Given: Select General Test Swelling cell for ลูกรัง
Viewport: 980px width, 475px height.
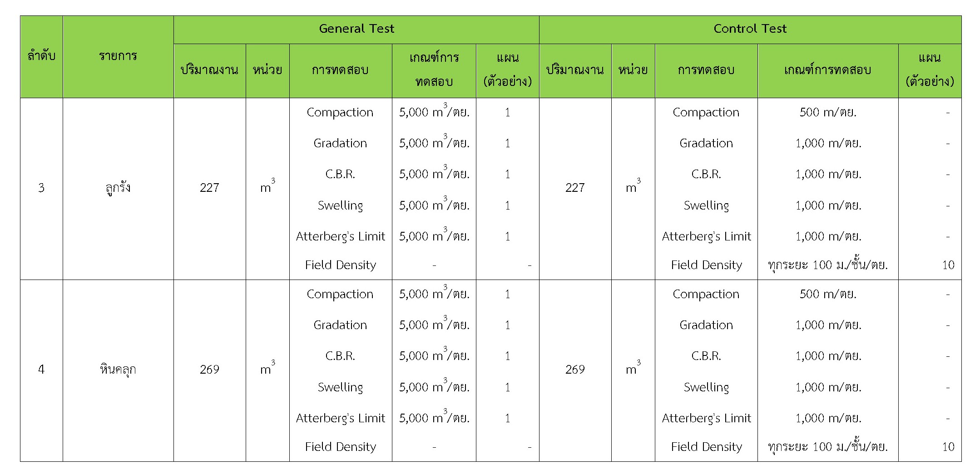Looking at the screenshot, I should click(x=340, y=205).
